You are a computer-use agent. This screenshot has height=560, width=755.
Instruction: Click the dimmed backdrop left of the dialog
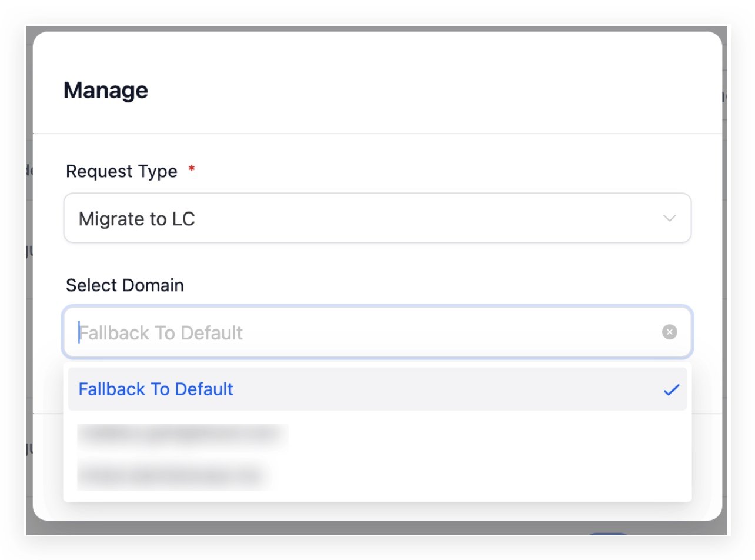click(29, 294)
